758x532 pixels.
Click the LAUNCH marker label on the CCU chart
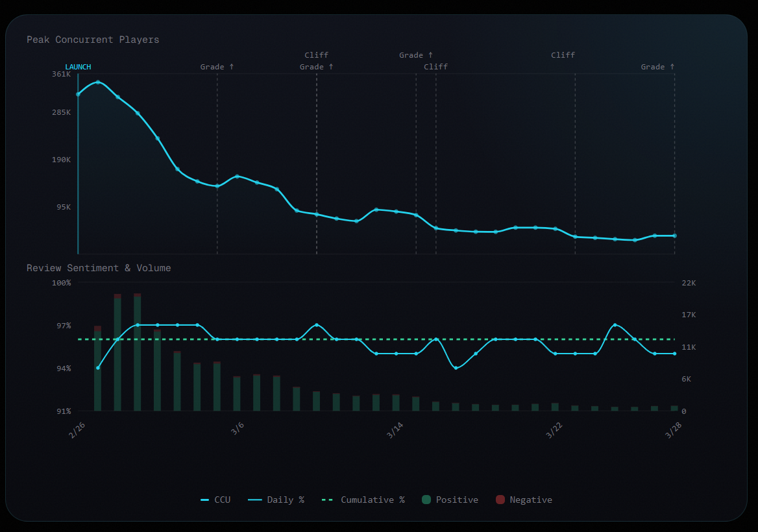[x=78, y=66]
